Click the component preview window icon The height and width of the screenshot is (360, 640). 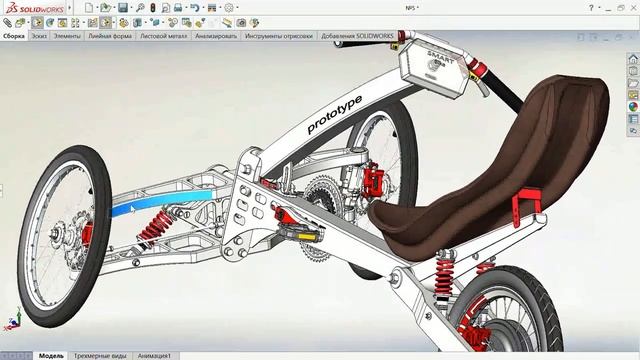click(62, 23)
